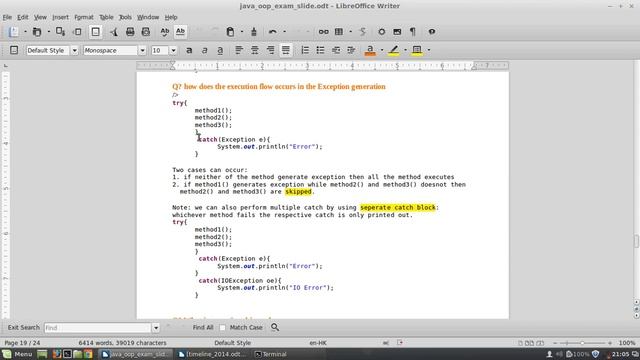This screenshot has width=640, height=360.
Task: Expand the Monospace font name dropdown
Action: click(x=142, y=51)
